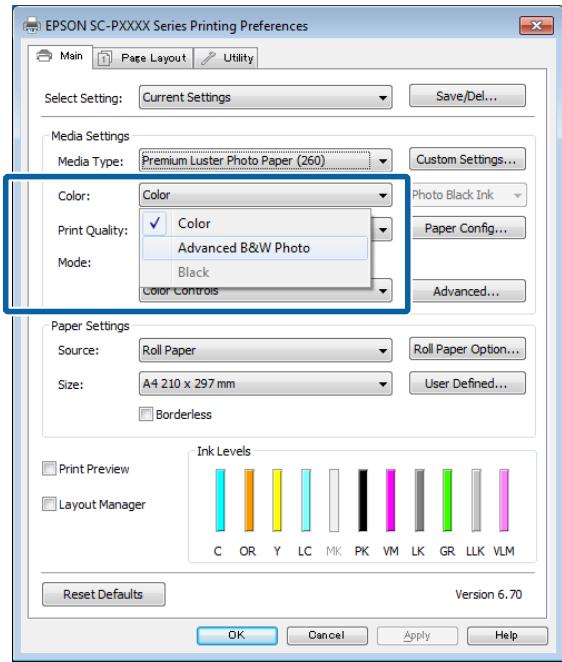Screen dimensions: 562x662
Task: Open Roll Paper Option...
Action: point(467,349)
